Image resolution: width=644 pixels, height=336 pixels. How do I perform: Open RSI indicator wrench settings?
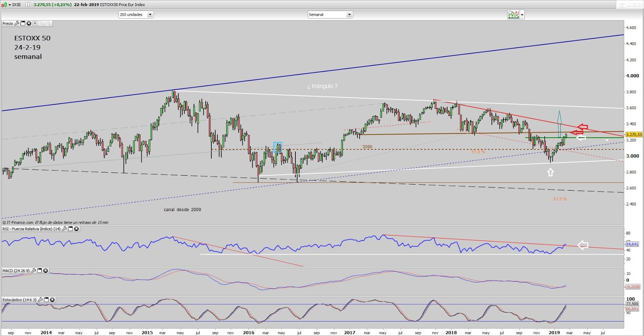coord(64,229)
